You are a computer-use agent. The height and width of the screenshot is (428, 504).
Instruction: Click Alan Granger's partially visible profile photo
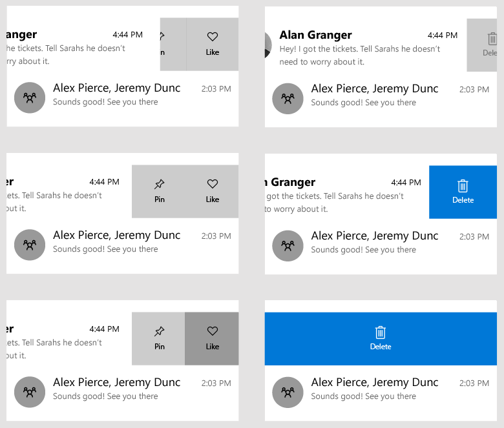click(x=268, y=45)
